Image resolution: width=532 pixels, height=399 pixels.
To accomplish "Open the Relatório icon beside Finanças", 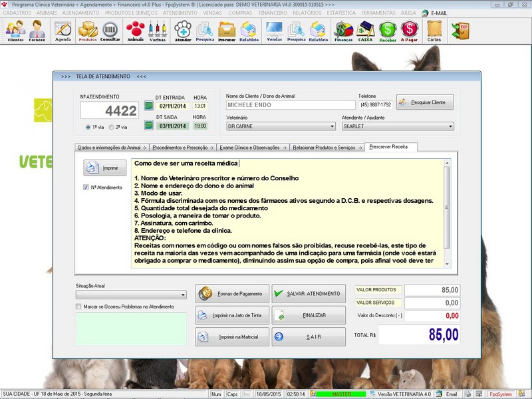I will 319,31.
